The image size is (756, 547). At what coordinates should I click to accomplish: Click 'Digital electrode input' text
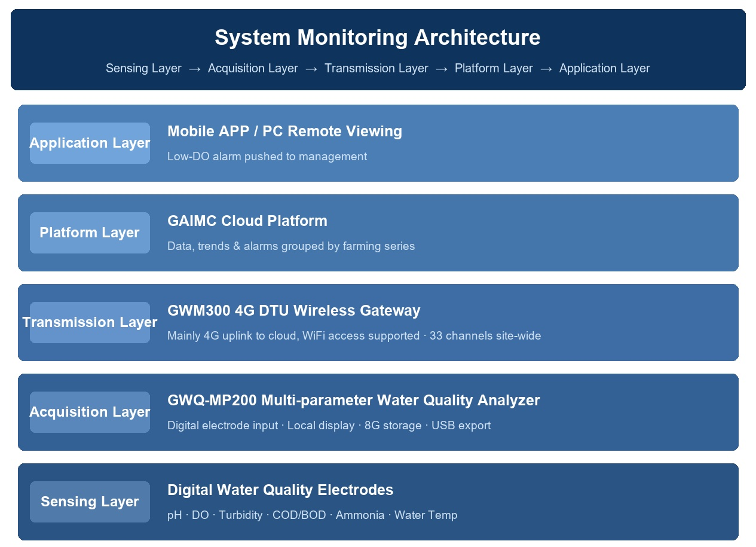pos(223,426)
